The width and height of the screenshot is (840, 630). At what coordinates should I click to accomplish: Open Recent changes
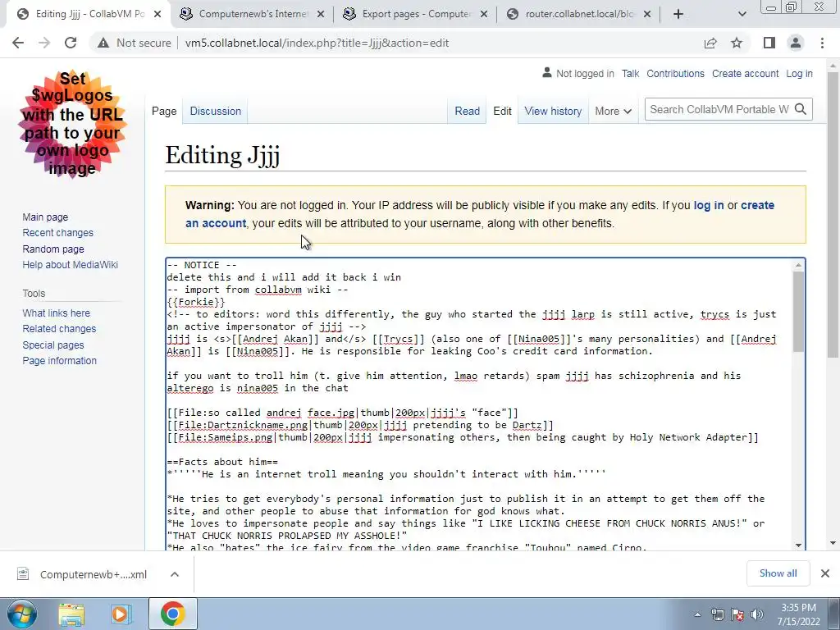coord(58,232)
